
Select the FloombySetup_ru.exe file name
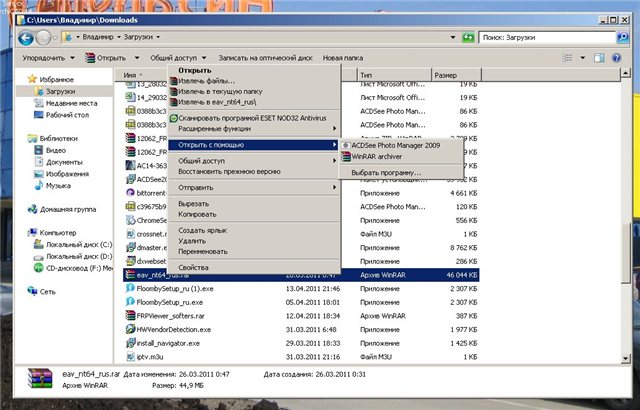coord(169,302)
